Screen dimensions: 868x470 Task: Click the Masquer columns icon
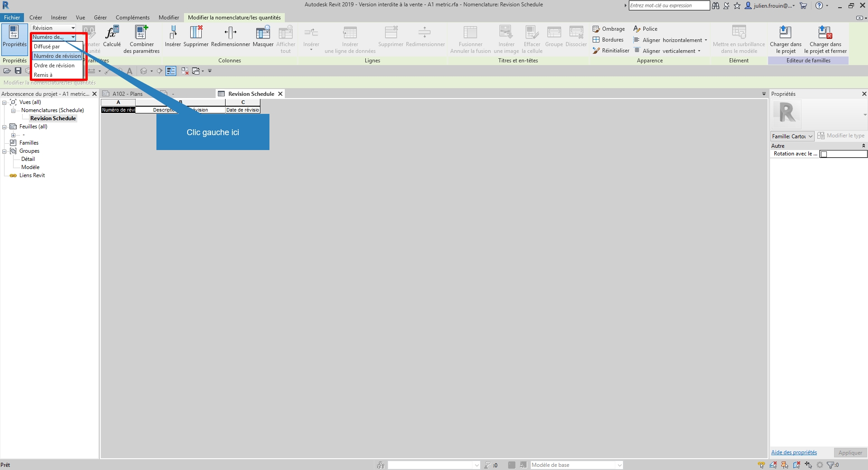click(263, 33)
